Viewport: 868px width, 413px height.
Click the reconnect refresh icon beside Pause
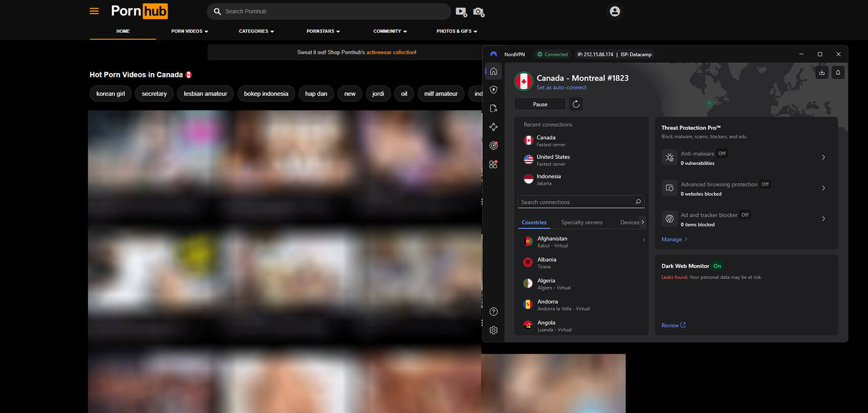pos(576,104)
